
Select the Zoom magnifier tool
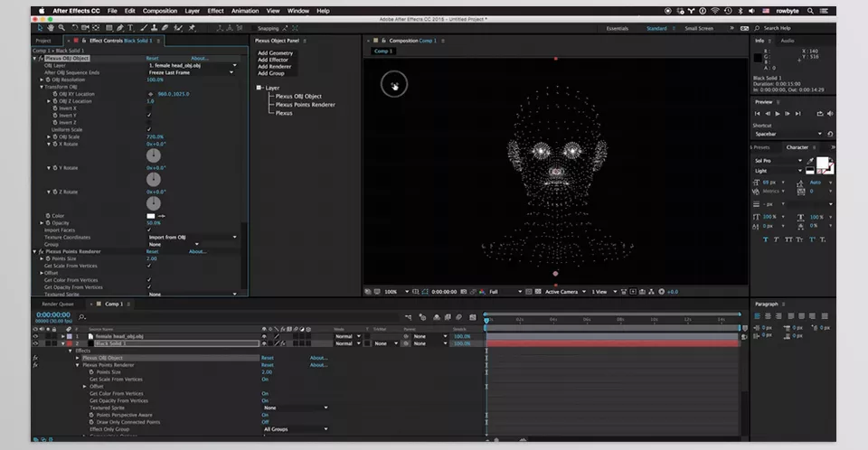(x=61, y=28)
